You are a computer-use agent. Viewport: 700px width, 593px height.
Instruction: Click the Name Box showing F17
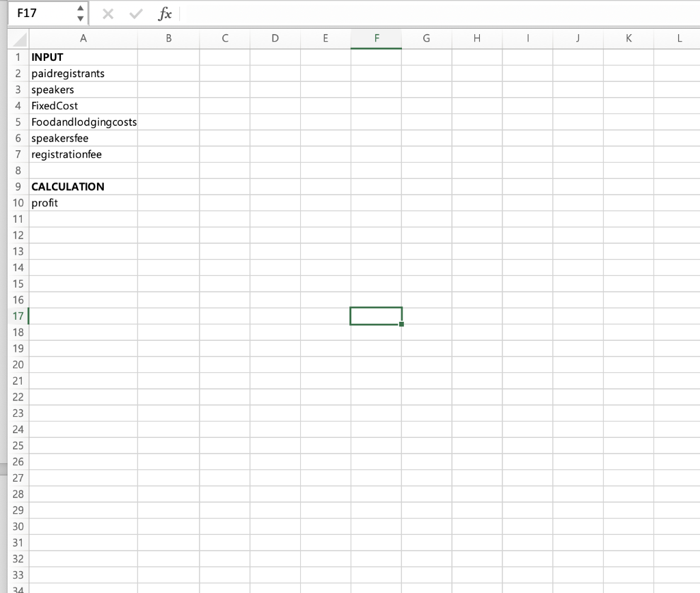(41, 12)
